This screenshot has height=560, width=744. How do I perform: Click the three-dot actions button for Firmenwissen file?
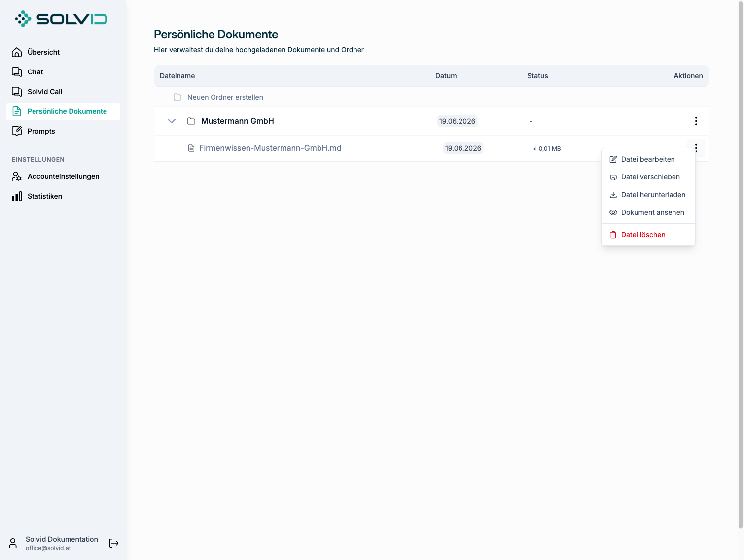(x=696, y=148)
